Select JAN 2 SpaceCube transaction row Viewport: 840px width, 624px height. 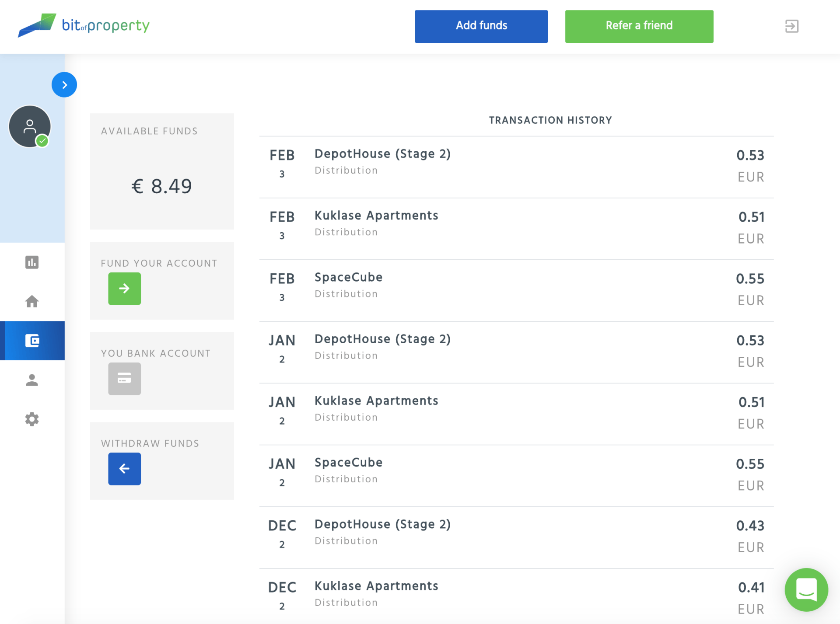point(516,475)
